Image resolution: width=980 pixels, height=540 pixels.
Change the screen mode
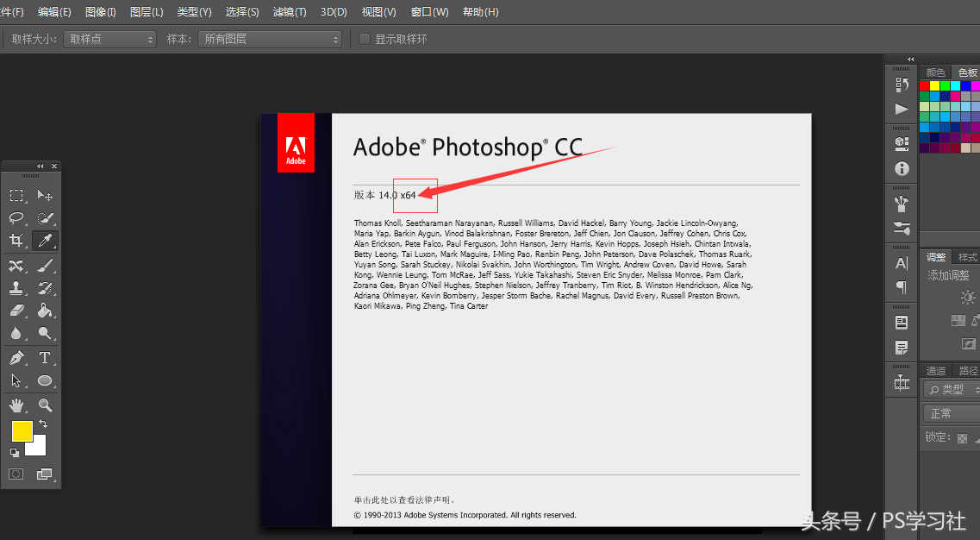click(x=44, y=474)
